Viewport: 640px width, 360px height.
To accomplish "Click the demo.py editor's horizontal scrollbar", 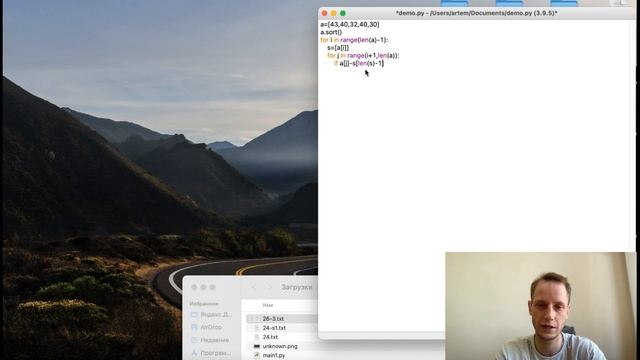I will tap(382, 336).
